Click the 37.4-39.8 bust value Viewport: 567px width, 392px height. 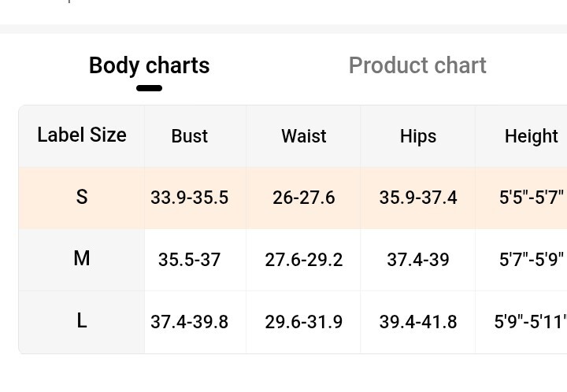190,322
